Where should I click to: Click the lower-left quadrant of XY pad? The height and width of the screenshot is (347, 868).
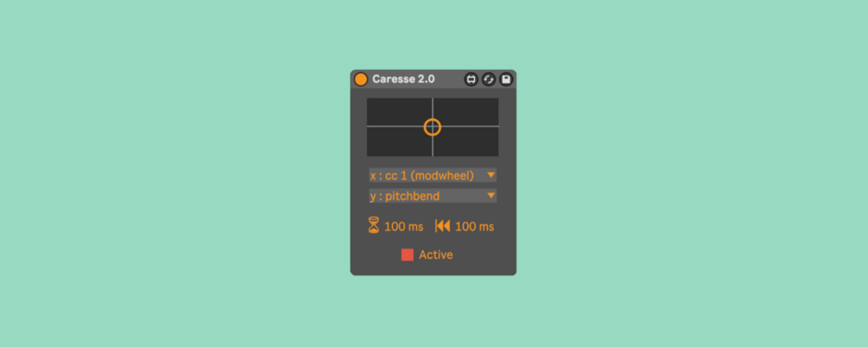click(400, 142)
